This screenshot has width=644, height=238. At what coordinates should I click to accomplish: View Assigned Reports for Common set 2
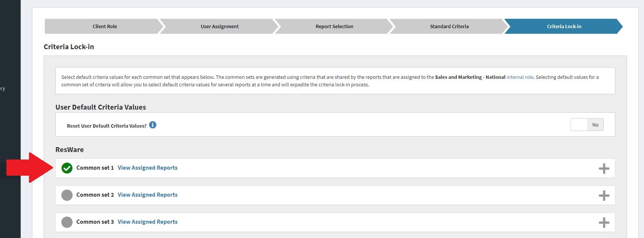147,195
